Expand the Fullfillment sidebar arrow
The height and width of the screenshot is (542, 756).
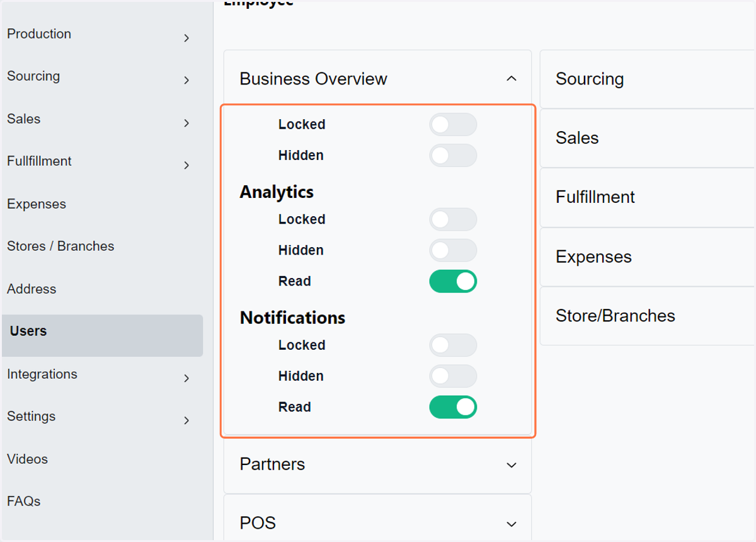point(186,165)
